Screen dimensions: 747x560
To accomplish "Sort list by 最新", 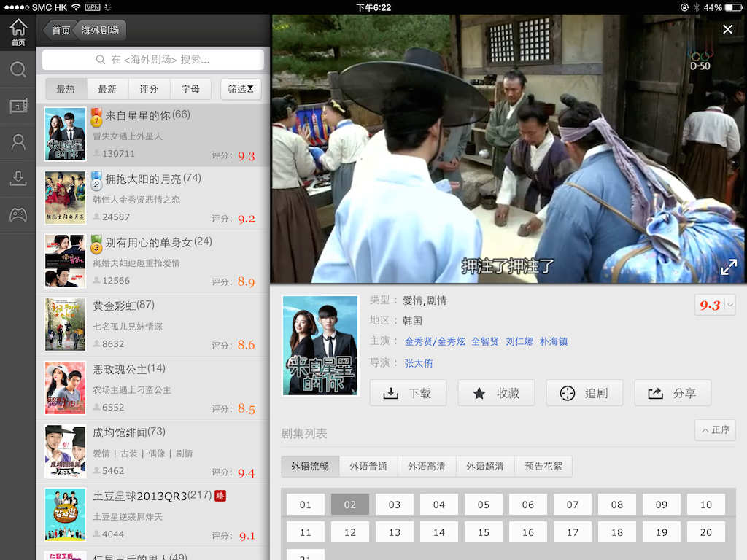I will point(107,89).
